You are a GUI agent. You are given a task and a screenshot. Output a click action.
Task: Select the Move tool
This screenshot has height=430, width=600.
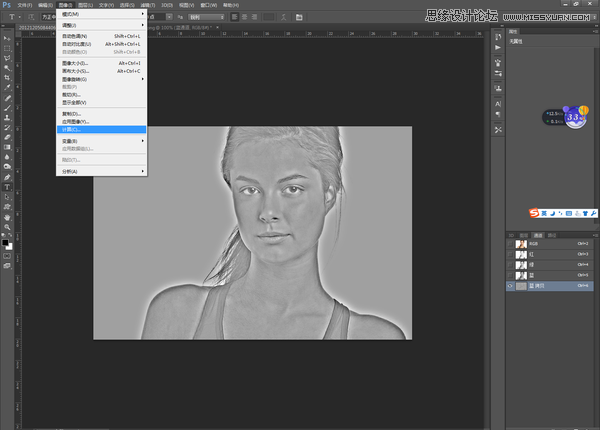click(x=7, y=37)
